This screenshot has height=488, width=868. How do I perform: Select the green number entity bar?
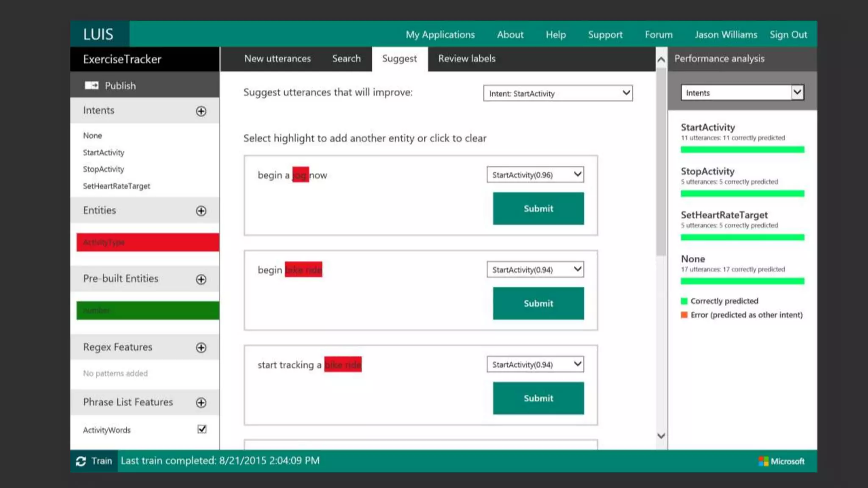[147, 310]
